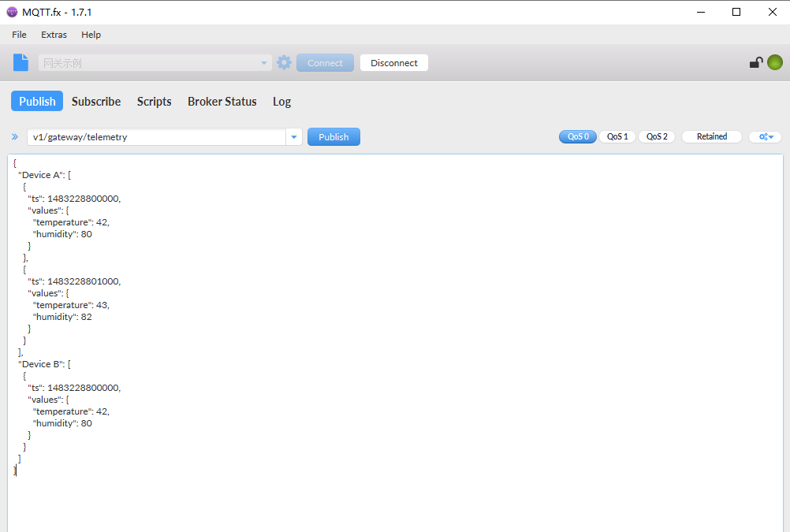The width and height of the screenshot is (790, 532).
Task: Close the MQTT.fx window
Action: (x=773, y=12)
